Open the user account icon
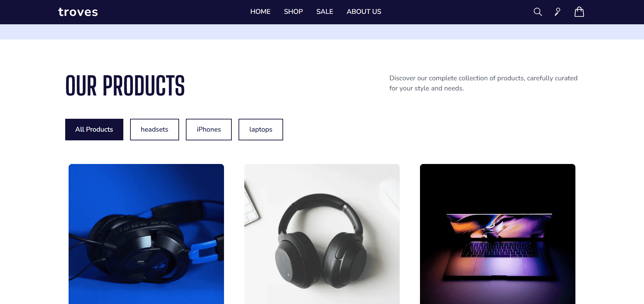644x304 pixels. (558, 12)
